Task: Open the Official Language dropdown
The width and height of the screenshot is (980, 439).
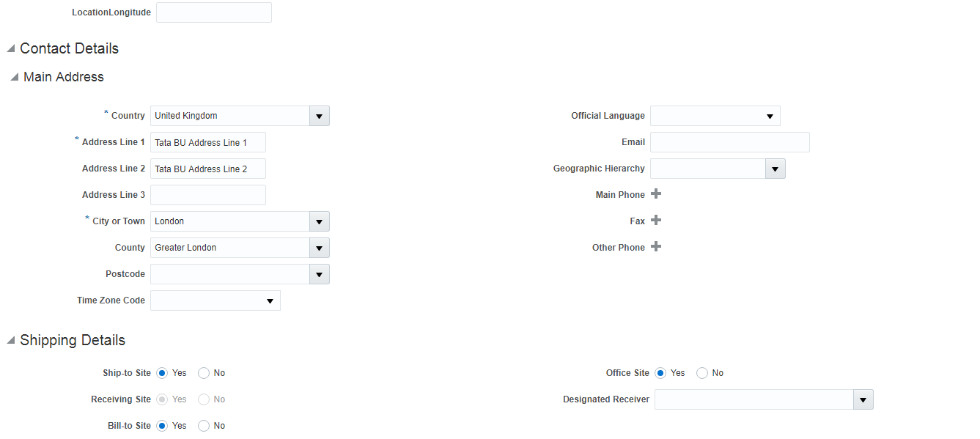Action: tap(769, 116)
